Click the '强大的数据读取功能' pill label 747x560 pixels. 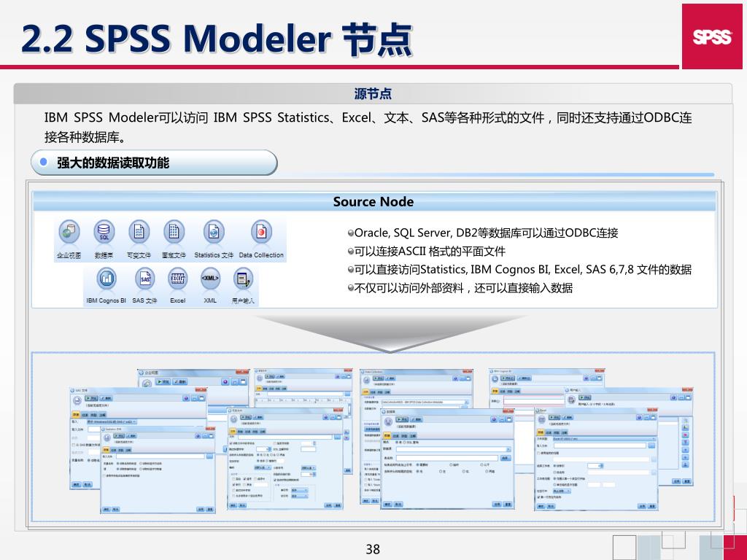(x=154, y=163)
